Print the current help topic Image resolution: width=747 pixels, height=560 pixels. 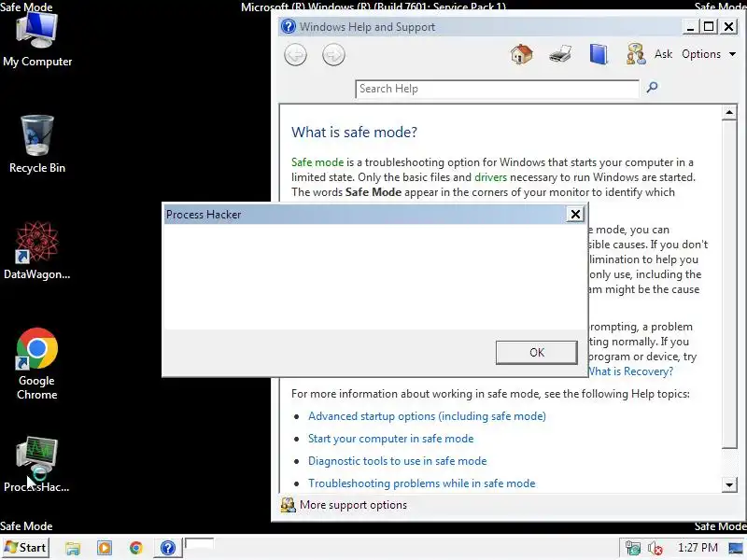pyautogui.click(x=560, y=54)
